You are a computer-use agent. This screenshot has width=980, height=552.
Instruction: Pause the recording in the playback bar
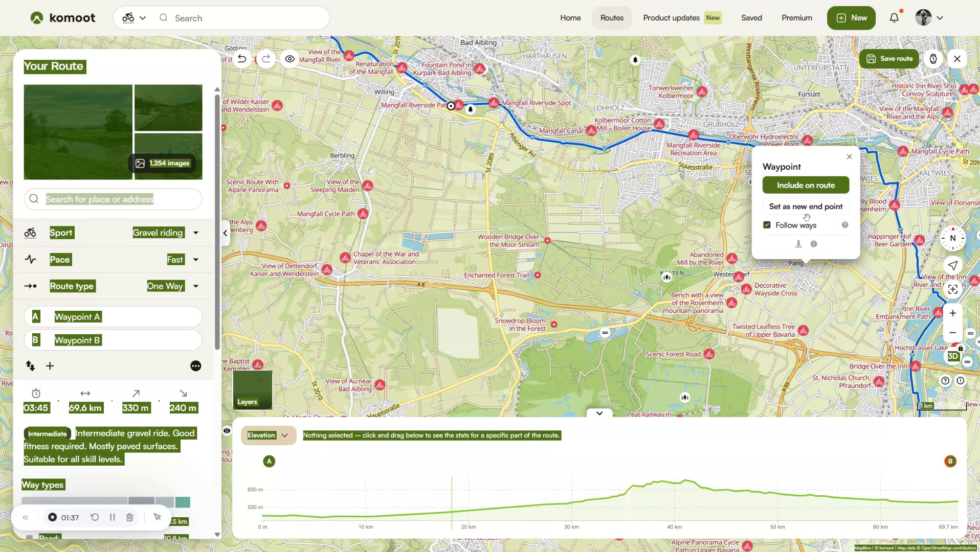(112, 517)
